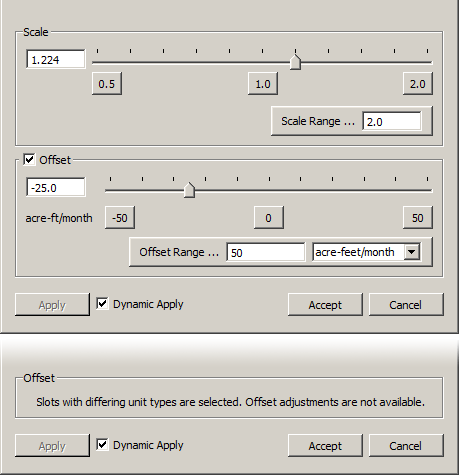
Task: Set offset to the 0 preset
Action: tap(269, 218)
